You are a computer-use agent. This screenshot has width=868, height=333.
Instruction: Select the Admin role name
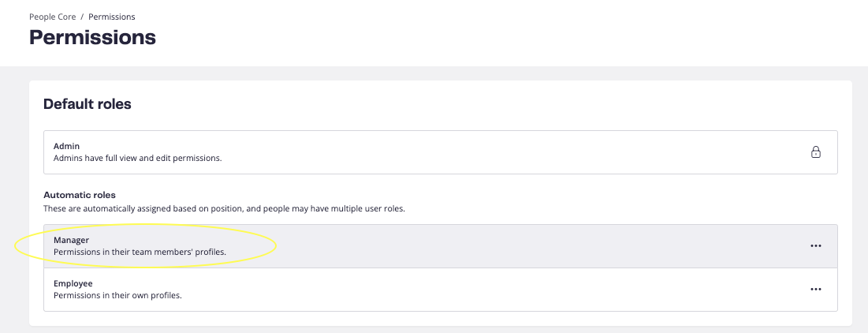66,146
